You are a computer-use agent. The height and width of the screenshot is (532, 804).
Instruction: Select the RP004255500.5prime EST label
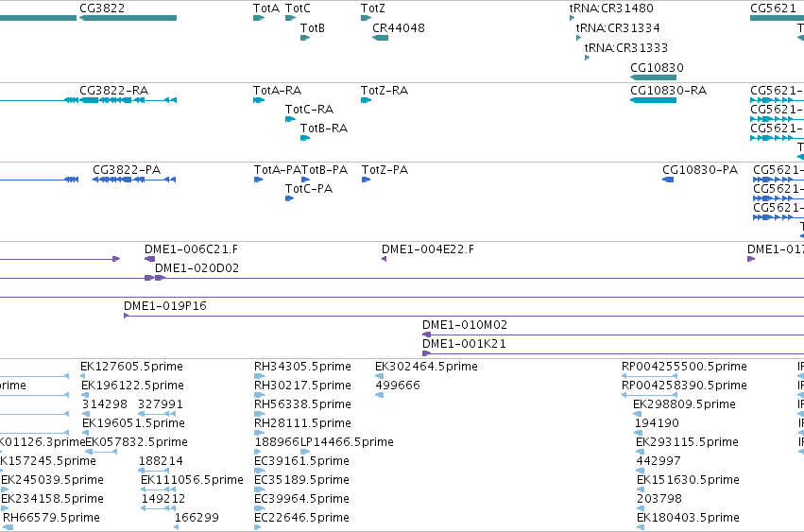[685, 367]
